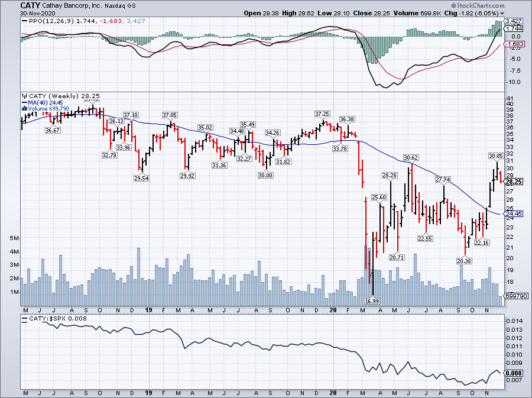Click the 22.16 trough price marker
Screen dimensions: 532x398
[x=481, y=242]
